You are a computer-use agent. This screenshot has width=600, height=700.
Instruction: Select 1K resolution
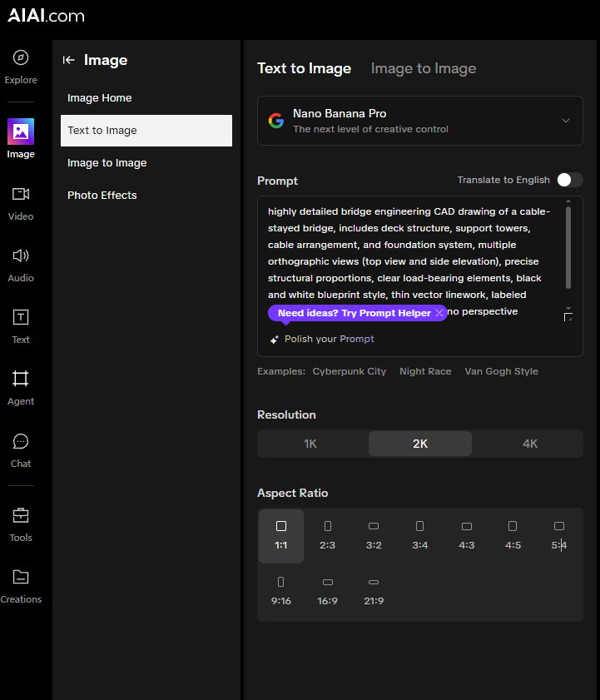coord(310,444)
